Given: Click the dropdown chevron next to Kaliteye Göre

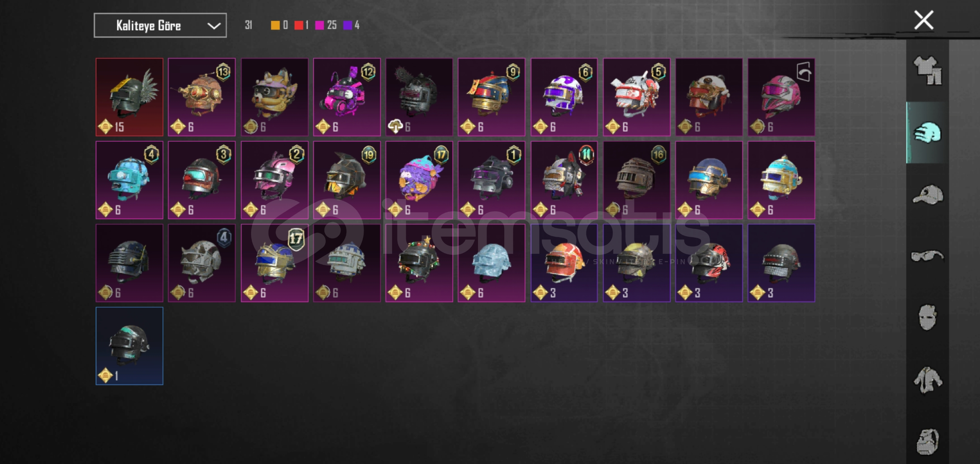Looking at the screenshot, I should pos(214,26).
